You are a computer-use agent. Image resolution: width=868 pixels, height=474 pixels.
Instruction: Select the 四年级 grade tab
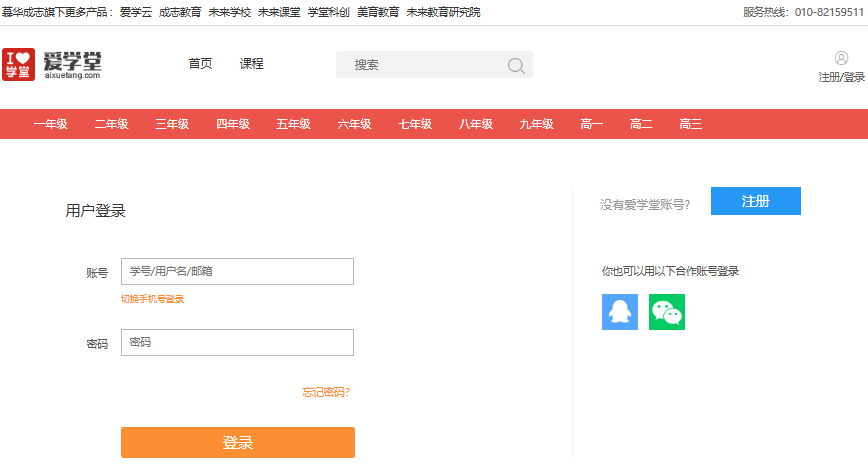coord(233,124)
